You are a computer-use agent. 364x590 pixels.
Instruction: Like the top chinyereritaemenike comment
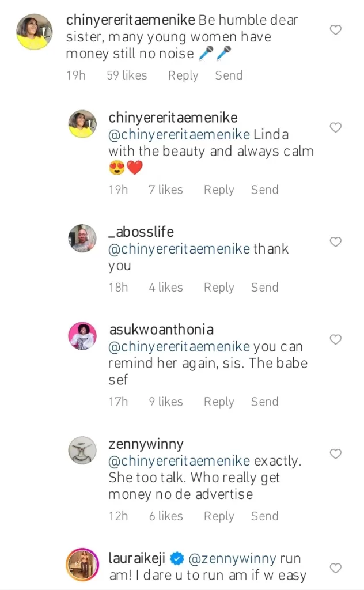(335, 30)
